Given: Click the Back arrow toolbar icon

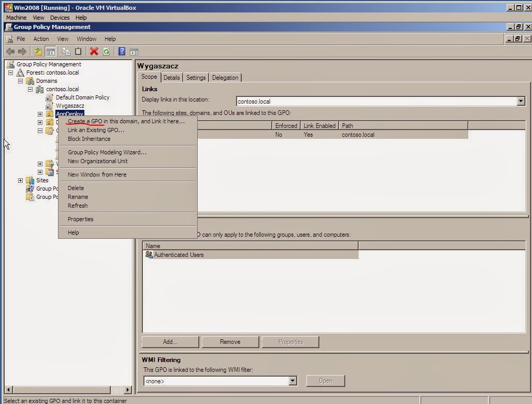Looking at the screenshot, I should click(x=10, y=52).
